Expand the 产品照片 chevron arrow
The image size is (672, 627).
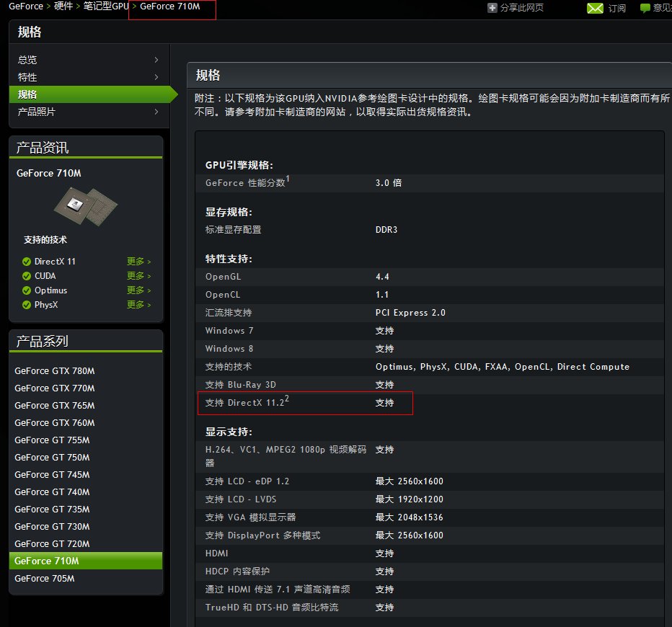156,112
